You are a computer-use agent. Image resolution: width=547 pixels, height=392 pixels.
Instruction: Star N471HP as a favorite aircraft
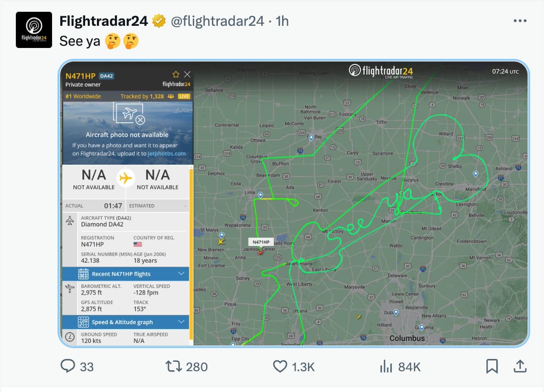[x=176, y=75]
